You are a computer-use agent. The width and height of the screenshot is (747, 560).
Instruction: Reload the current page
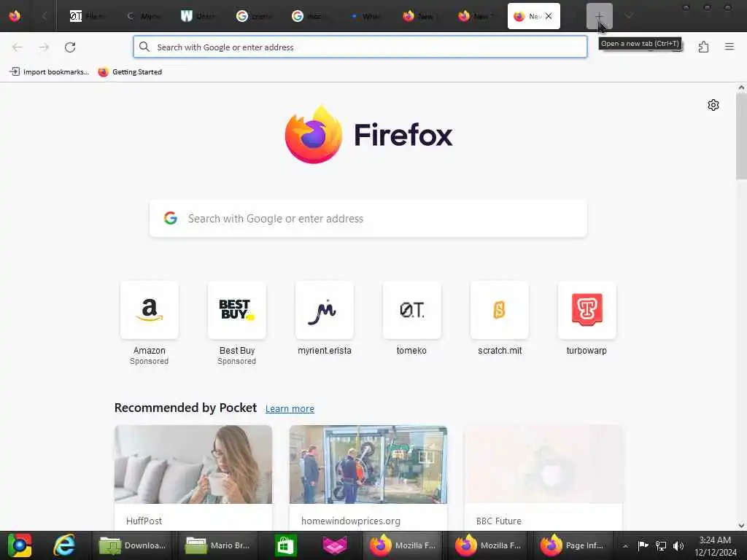[70, 47]
